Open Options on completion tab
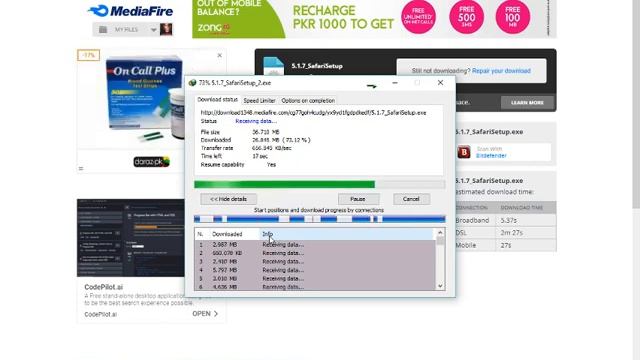Image resolution: width=640 pixels, height=360 pixels. (308, 100)
